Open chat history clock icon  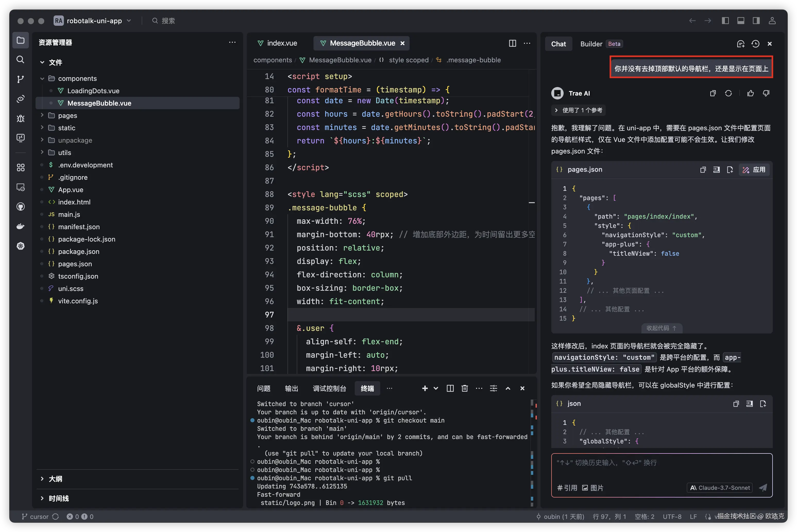click(755, 44)
